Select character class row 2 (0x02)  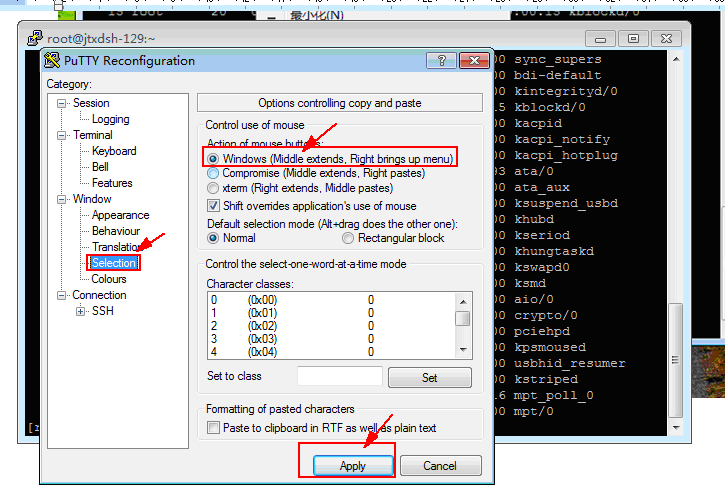pyautogui.click(x=331, y=325)
